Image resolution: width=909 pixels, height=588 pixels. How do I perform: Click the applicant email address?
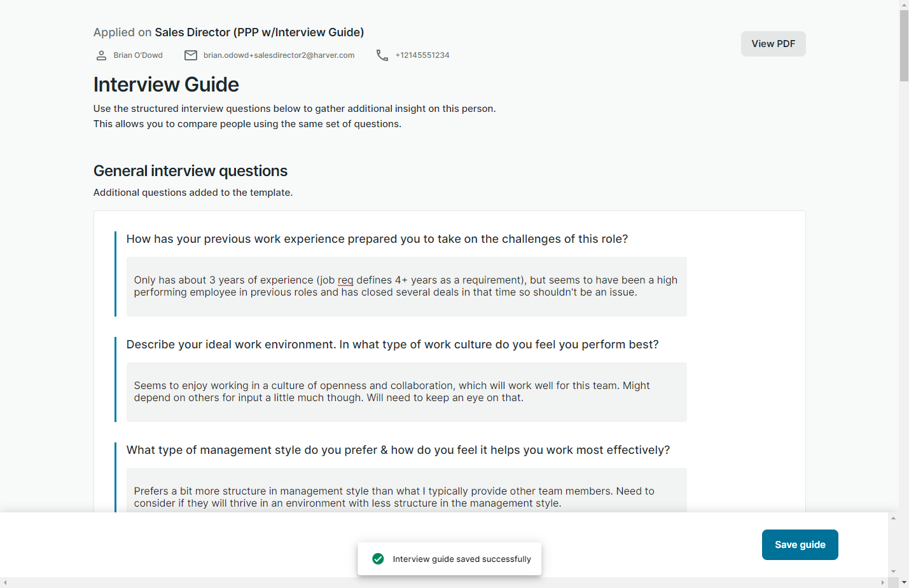279,55
